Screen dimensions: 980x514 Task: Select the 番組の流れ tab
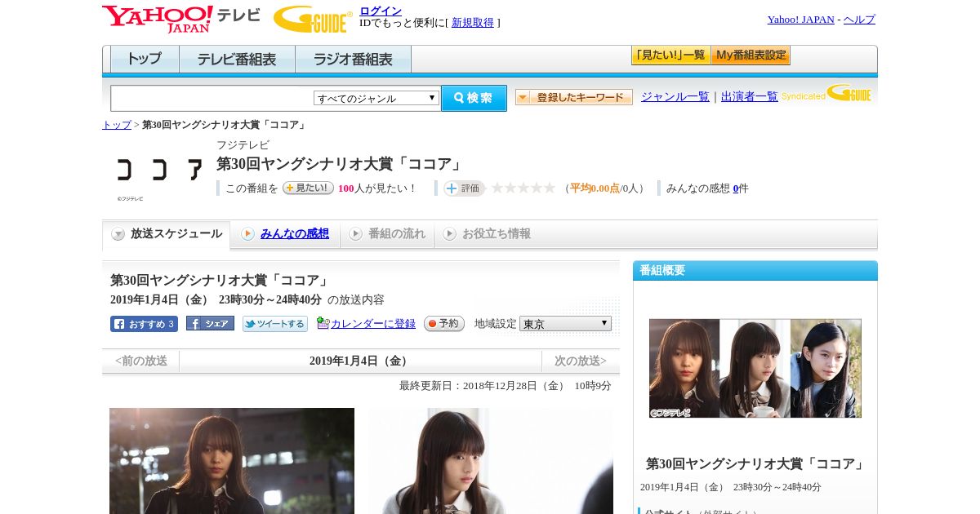click(387, 234)
